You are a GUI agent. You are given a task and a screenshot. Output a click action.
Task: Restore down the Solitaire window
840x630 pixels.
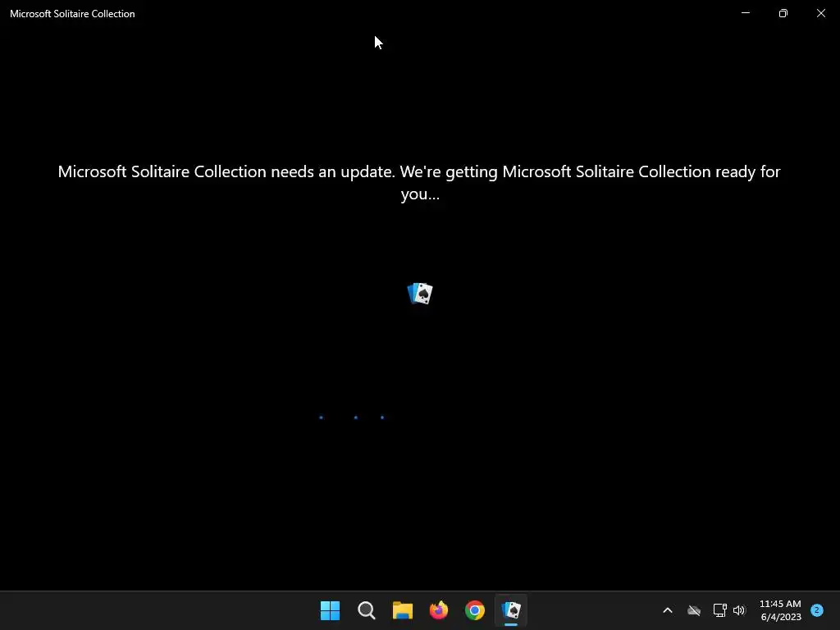[x=783, y=13]
